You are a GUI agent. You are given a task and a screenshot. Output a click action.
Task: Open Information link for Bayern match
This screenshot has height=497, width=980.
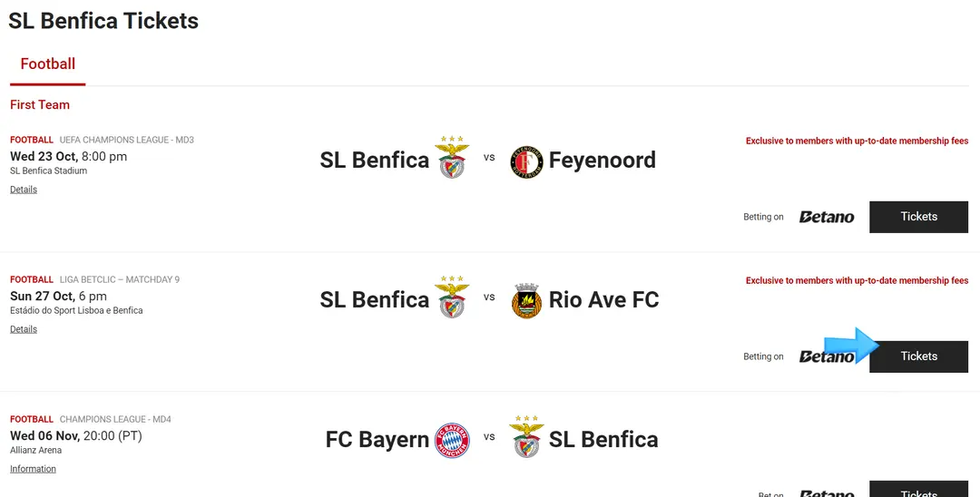click(x=33, y=469)
